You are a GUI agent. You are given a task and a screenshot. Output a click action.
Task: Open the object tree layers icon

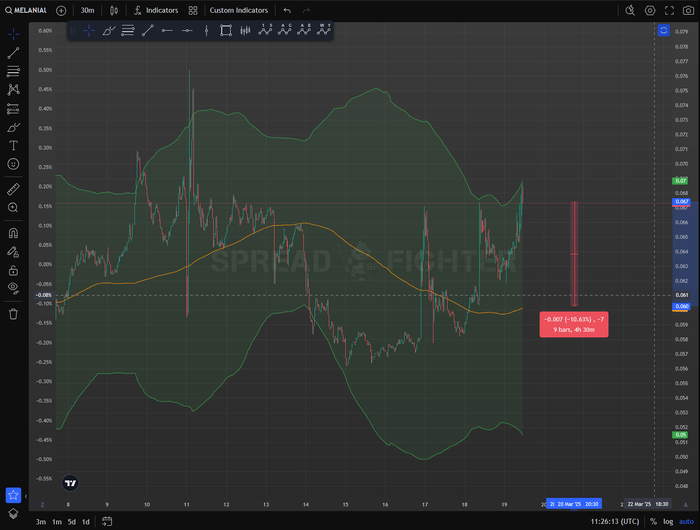coord(13,513)
